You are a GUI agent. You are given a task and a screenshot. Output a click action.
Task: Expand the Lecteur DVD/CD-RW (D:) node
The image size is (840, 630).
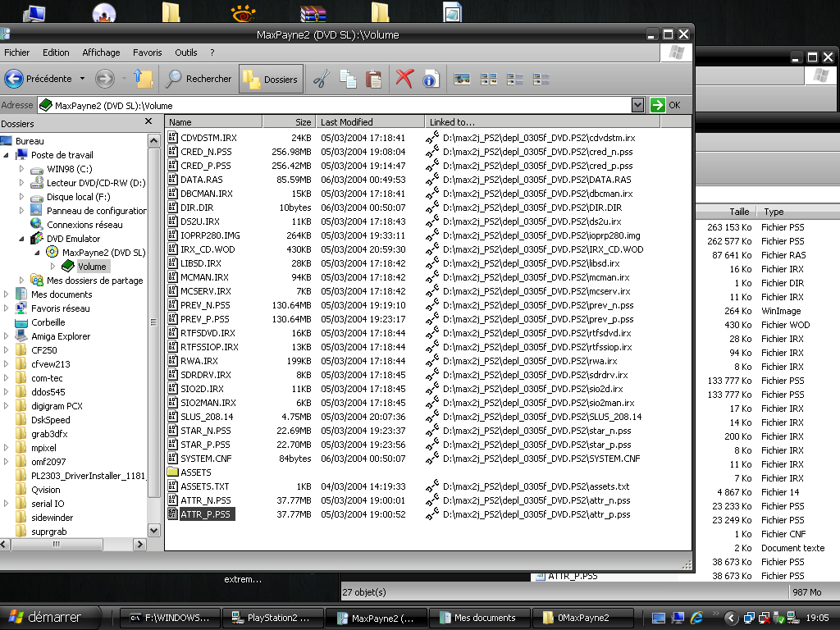[x=21, y=183]
